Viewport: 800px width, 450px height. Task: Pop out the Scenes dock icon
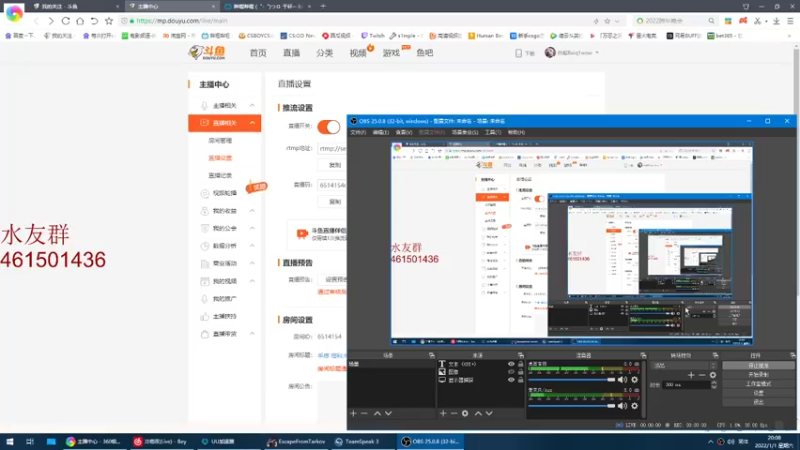pos(432,355)
